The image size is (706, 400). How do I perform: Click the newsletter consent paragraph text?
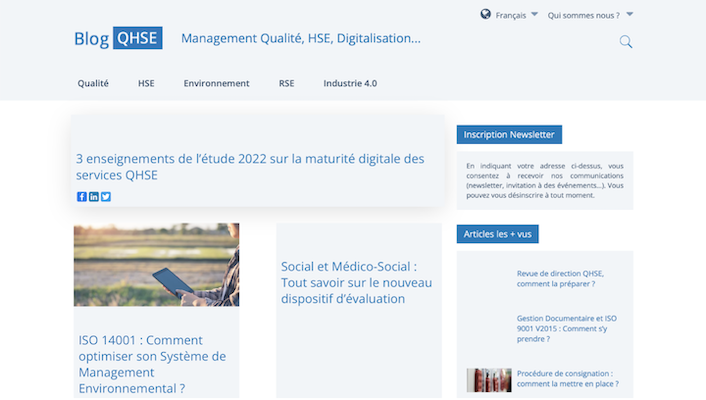[x=545, y=181]
